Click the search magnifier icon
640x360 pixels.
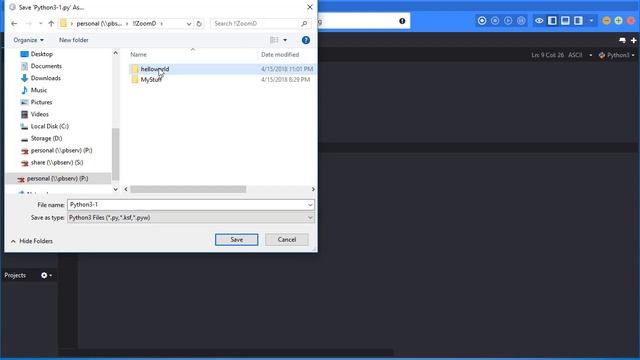pyautogui.click(x=304, y=24)
